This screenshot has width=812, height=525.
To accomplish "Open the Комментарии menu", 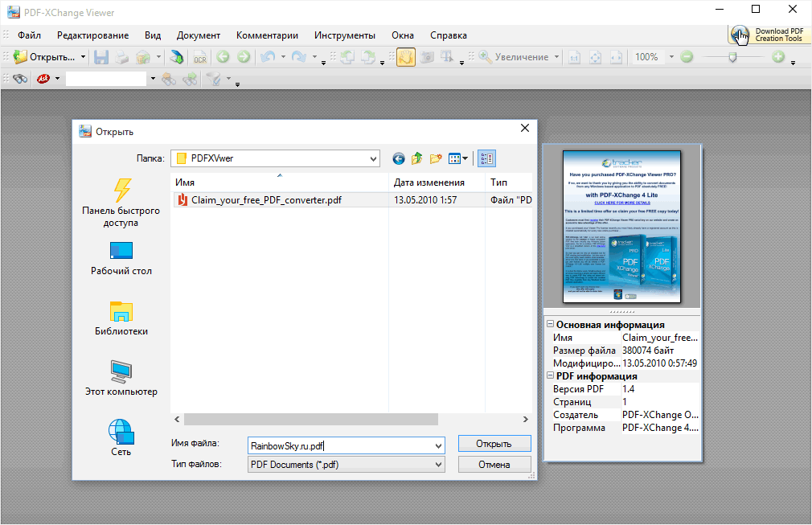I will (x=267, y=35).
